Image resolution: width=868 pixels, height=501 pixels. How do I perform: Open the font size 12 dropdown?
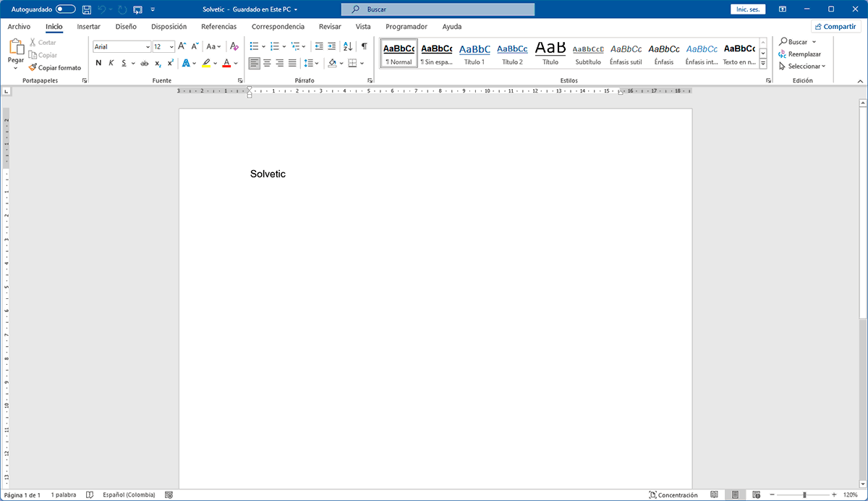[x=171, y=46]
